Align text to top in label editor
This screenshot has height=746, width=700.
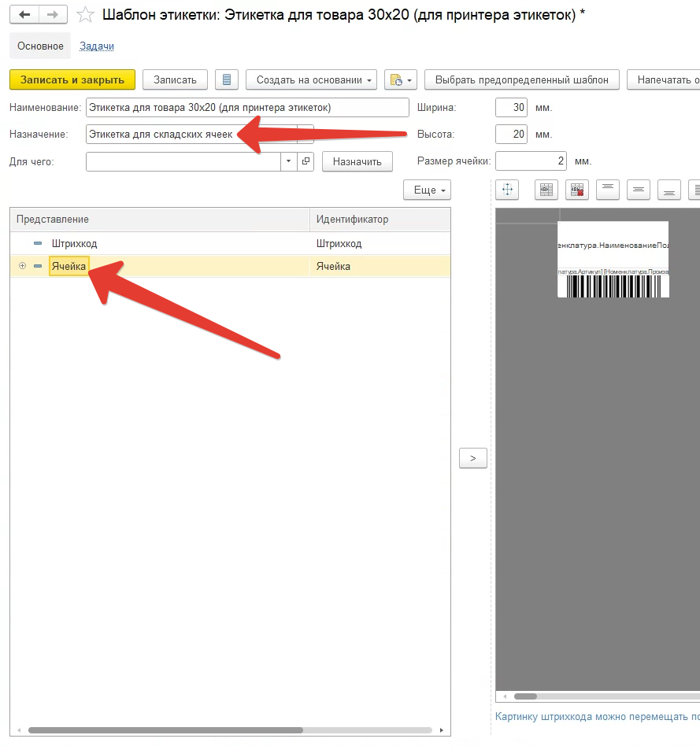(608, 189)
